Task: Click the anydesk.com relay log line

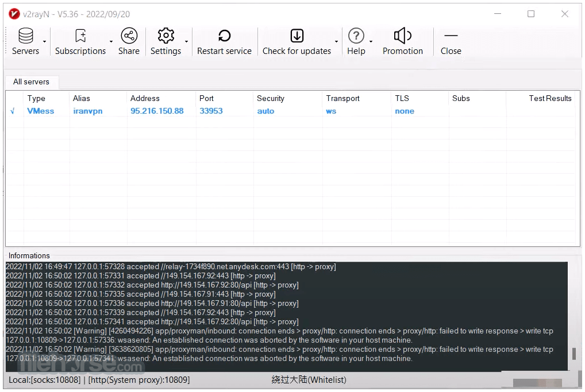Action: tap(171, 267)
